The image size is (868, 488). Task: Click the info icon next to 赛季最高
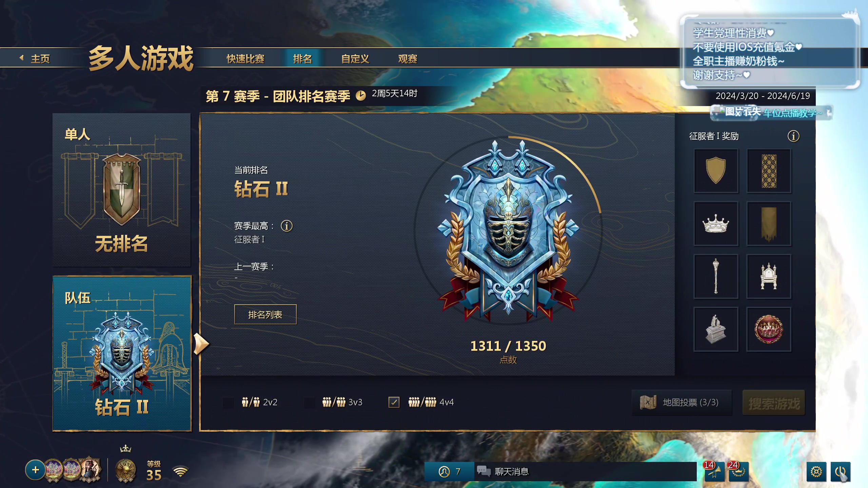[287, 226]
